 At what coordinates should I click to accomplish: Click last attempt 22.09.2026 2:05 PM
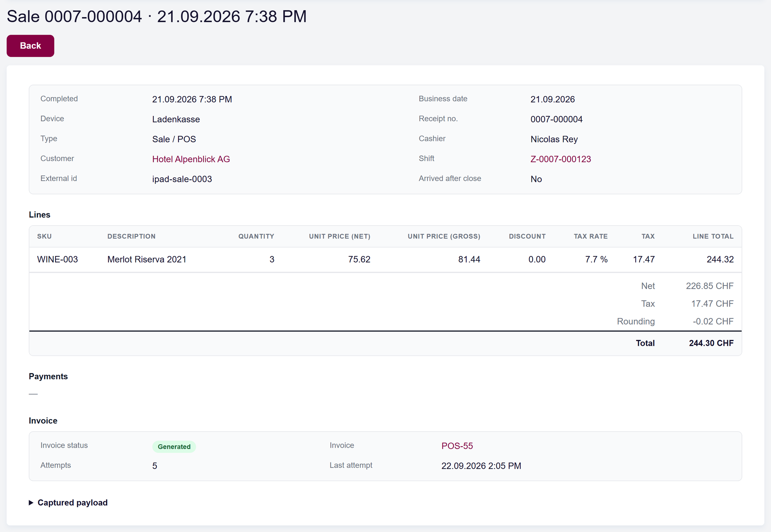(x=481, y=466)
